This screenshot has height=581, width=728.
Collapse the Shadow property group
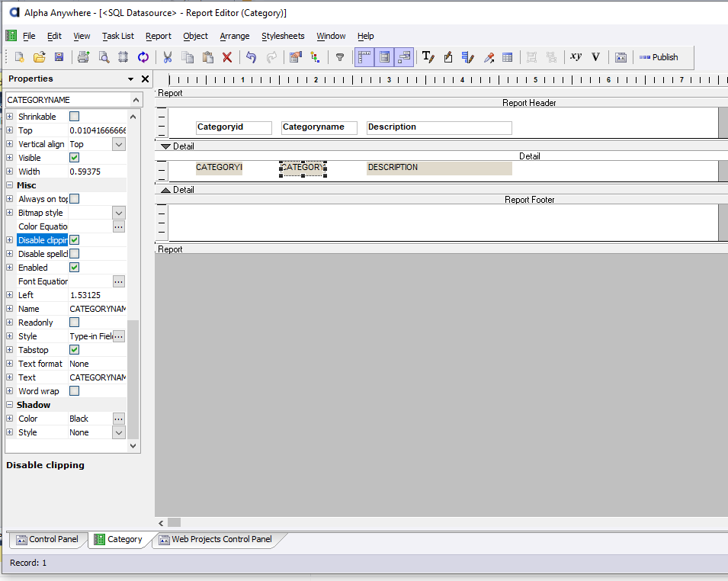pos(9,405)
